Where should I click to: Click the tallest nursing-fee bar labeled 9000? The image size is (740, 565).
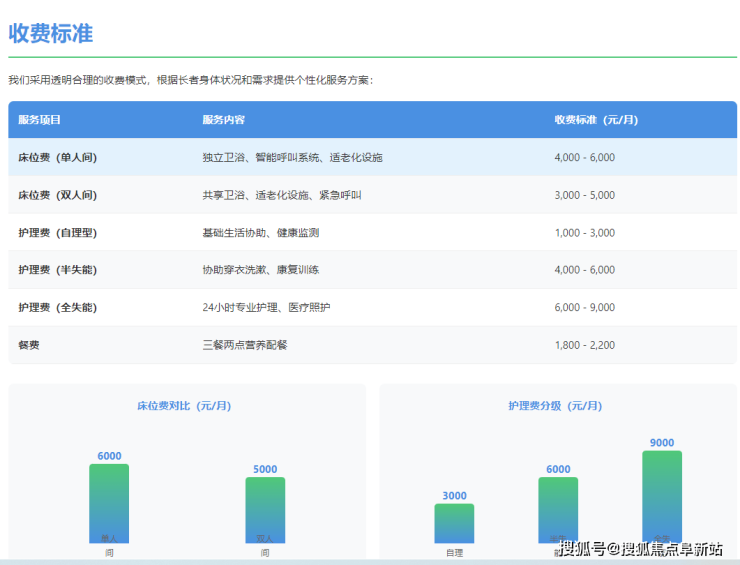click(x=662, y=495)
